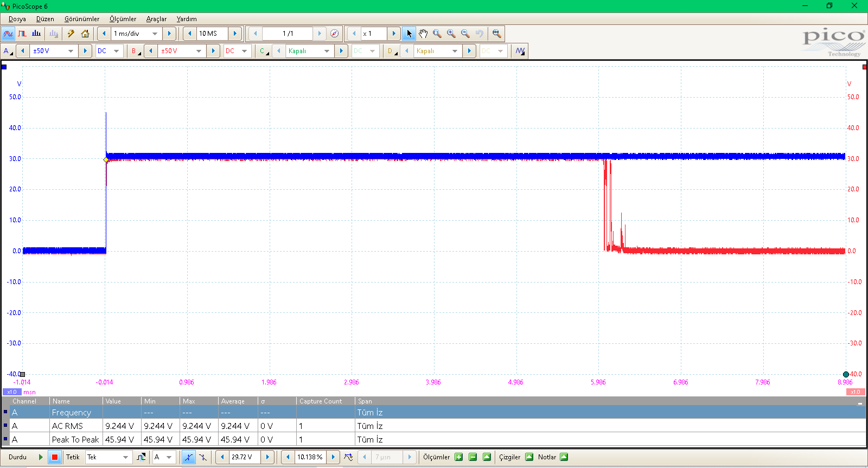868x468 pixels.
Task: Click the yellow trigger marker diamond
Action: tap(106, 159)
